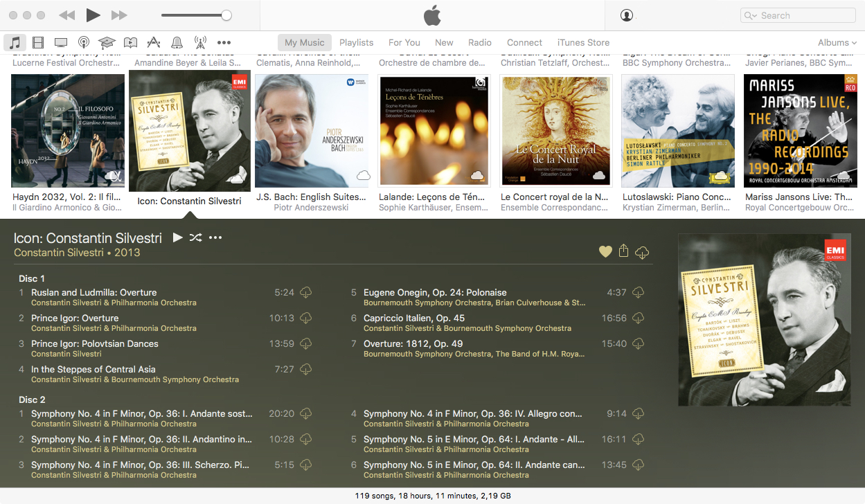The image size is (865, 504).
Task: Click the volume slider knob
Action: [226, 15]
